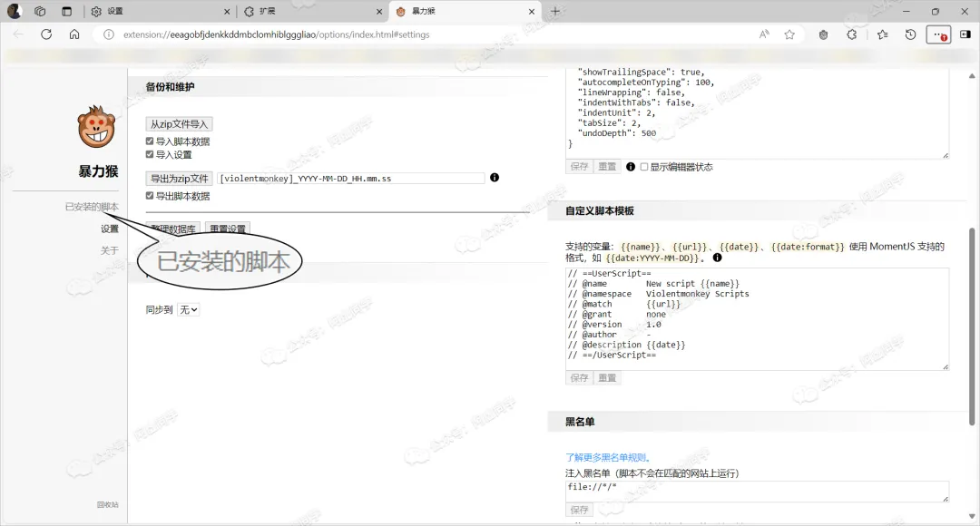Viewport: 980px width, 526px height.
Task: Click info icon next to editor 重置 button
Action: click(631, 167)
